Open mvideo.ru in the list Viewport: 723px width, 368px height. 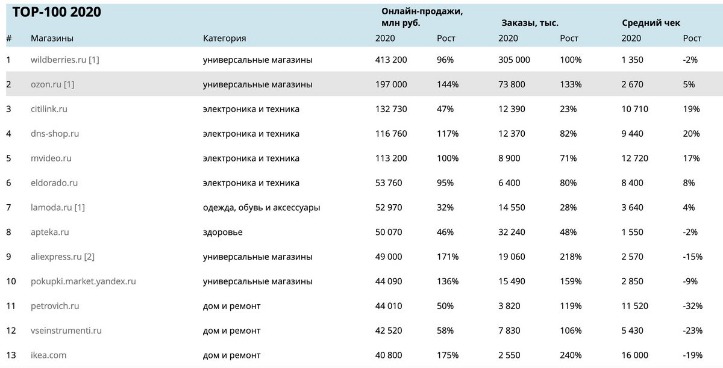51,158
